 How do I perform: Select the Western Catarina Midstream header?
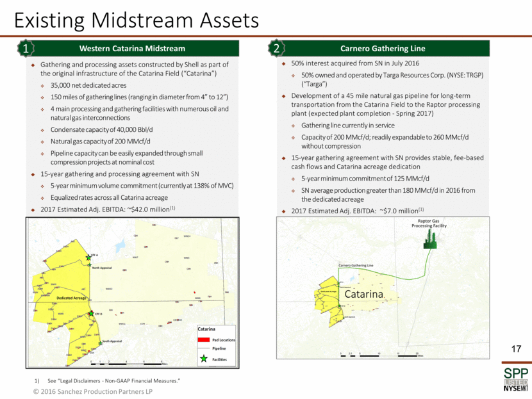tap(131, 49)
